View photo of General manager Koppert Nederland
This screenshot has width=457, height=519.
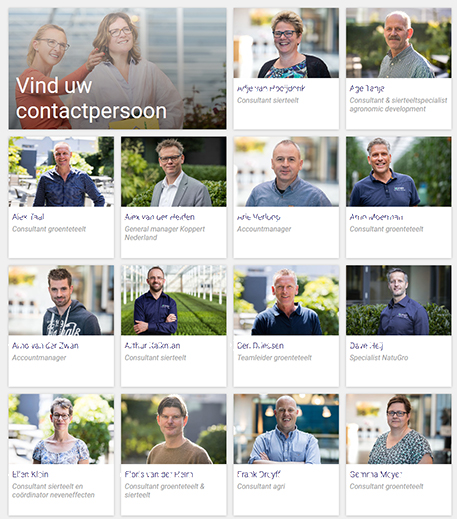[174, 172]
